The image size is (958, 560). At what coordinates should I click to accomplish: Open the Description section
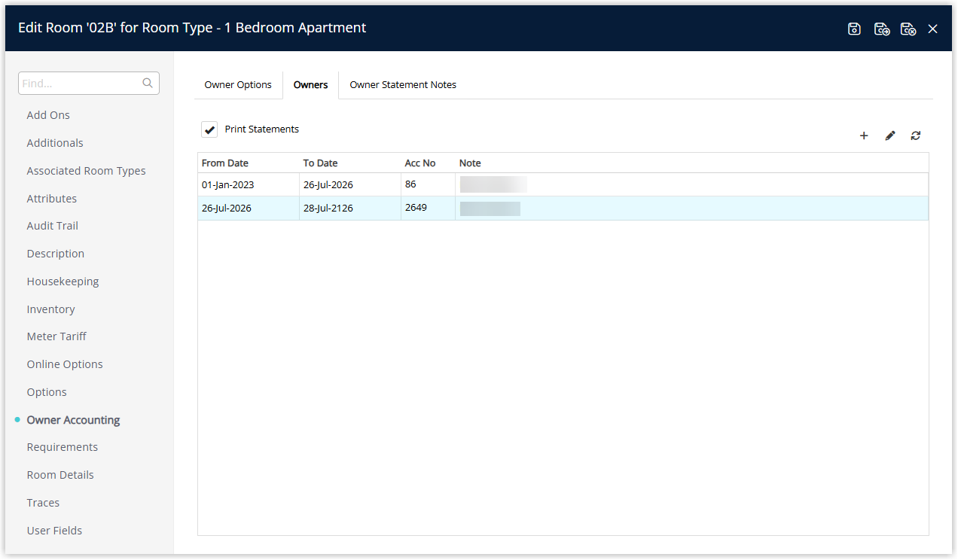click(56, 254)
